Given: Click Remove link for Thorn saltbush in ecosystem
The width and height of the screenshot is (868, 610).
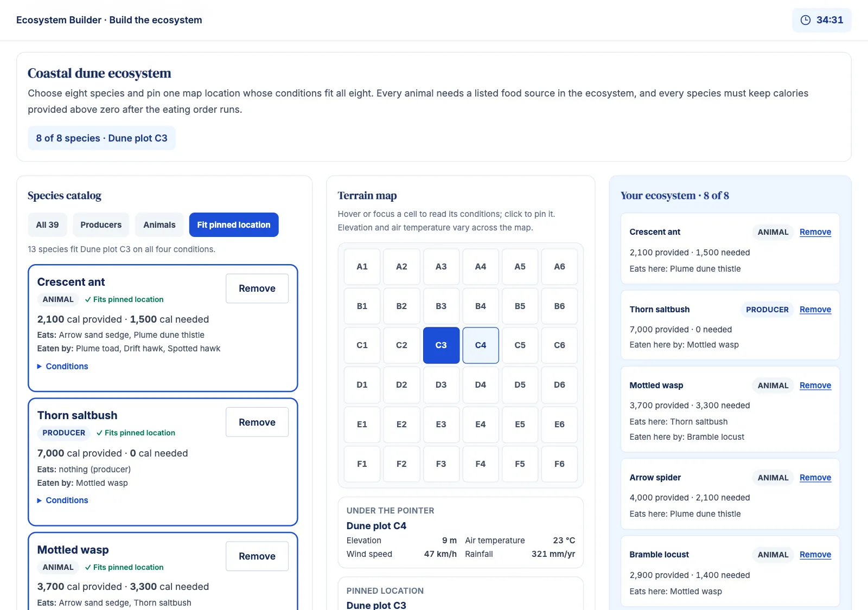Looking at the screenshot, I should tap(815, 310).
